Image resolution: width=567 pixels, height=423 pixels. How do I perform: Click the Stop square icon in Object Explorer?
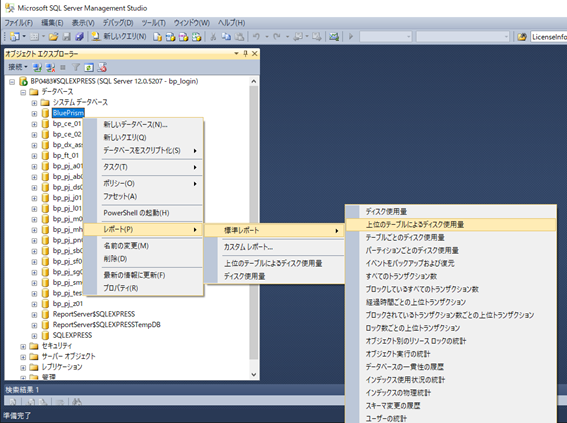pyautogui.click(x=63, y=67)
